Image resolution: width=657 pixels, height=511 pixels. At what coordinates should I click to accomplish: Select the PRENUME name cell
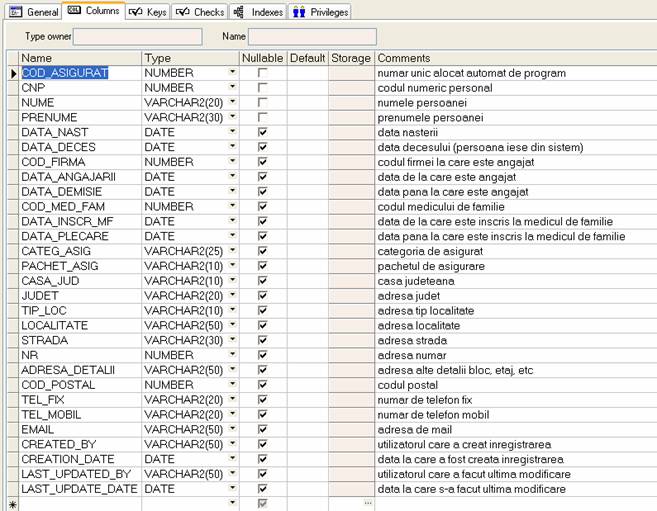80,117
